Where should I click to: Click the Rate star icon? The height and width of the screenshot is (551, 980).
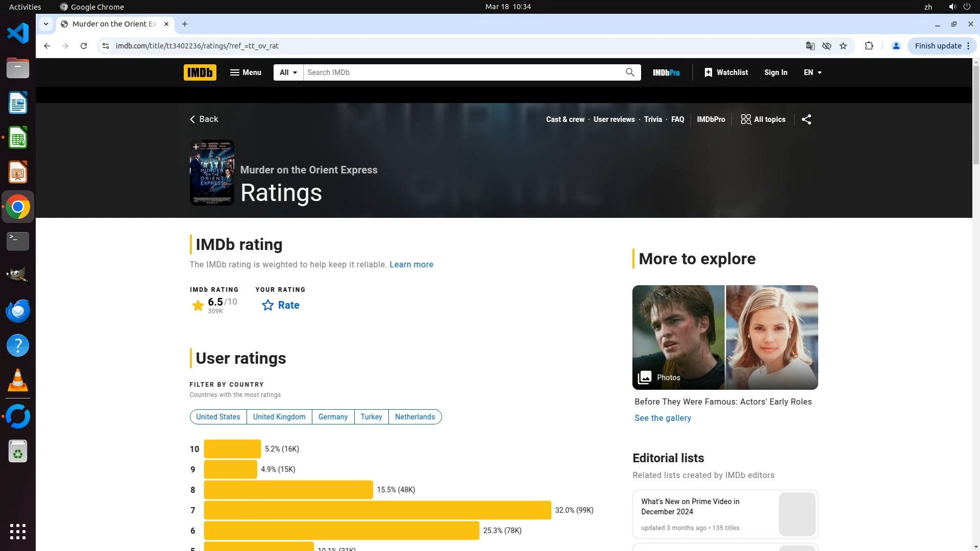pyautogui.click(x=268, y=305)
